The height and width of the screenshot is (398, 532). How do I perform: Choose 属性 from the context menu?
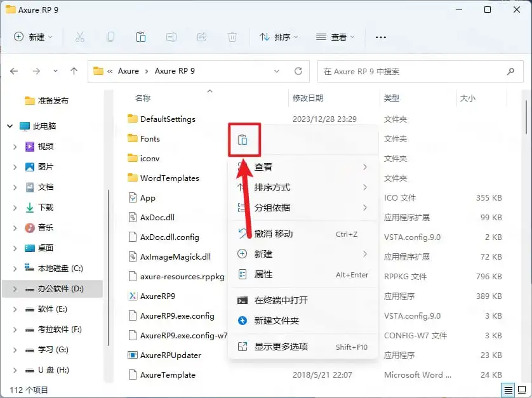pos(303,274)
